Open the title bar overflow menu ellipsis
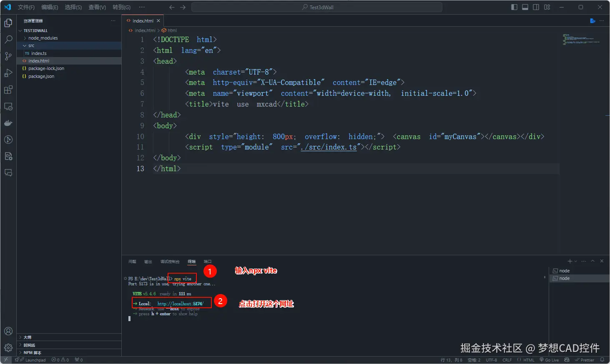The height and width of the screenshot is (364, 610). click(142, 7)
